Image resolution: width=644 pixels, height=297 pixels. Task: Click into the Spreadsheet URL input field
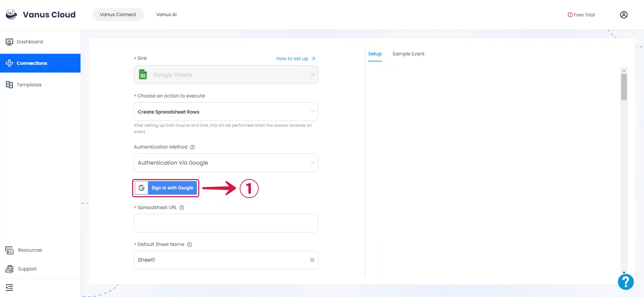tap(226, 223)
